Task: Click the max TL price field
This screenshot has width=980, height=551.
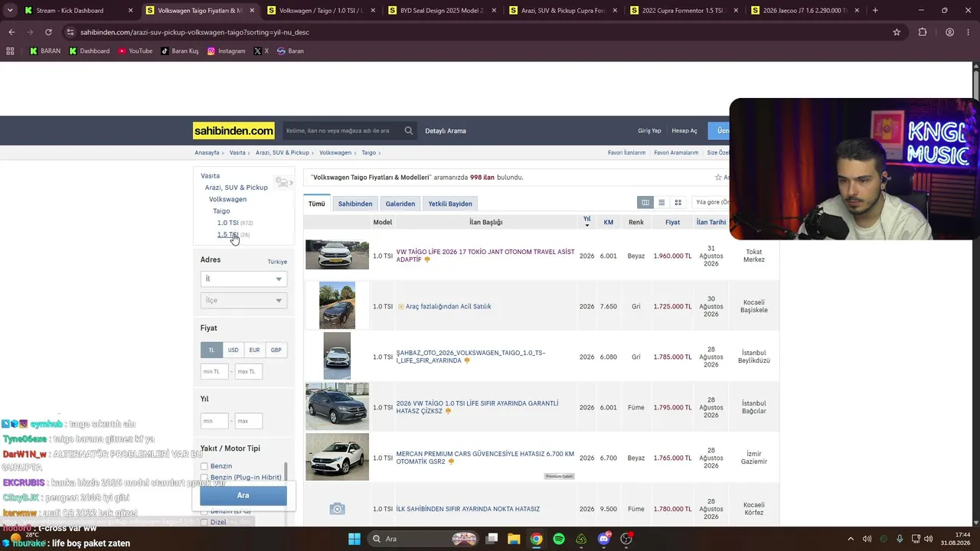Action: 248,372
